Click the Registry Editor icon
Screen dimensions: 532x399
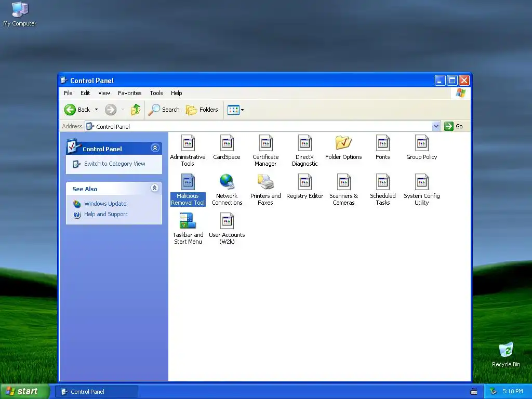tap(304, 182)
